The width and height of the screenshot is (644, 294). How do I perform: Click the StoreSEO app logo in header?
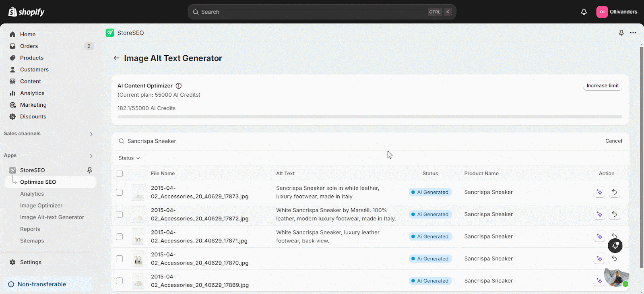[110, 33]
